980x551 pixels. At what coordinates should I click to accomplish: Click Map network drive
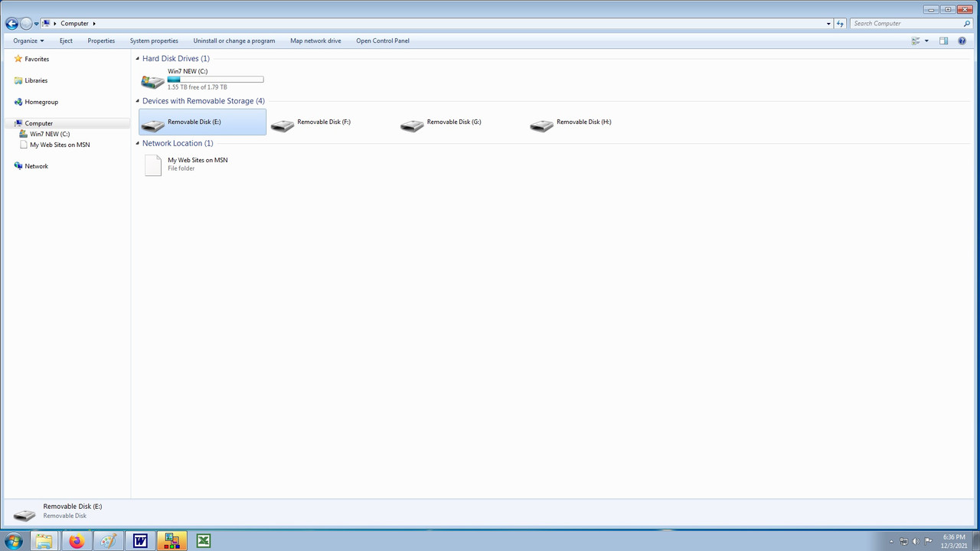(315, 41)
